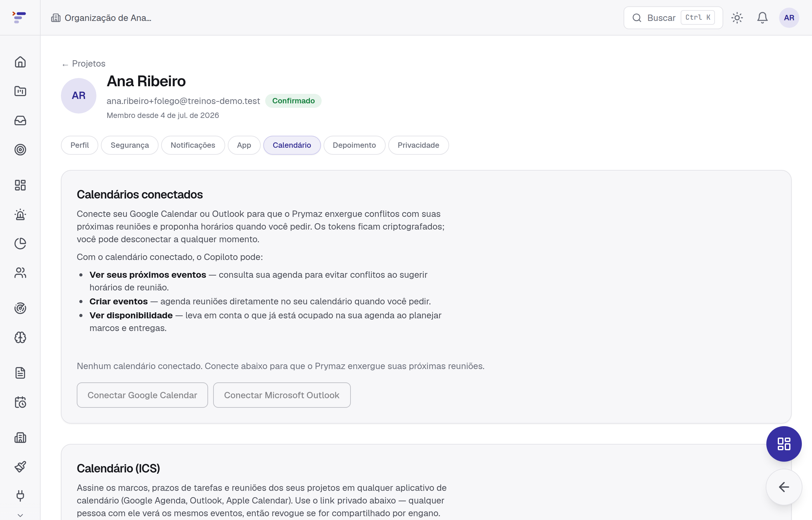Open the dashboard grid icon in sidebar
This screenshot has width=812, height=520.
click(20, 185)
